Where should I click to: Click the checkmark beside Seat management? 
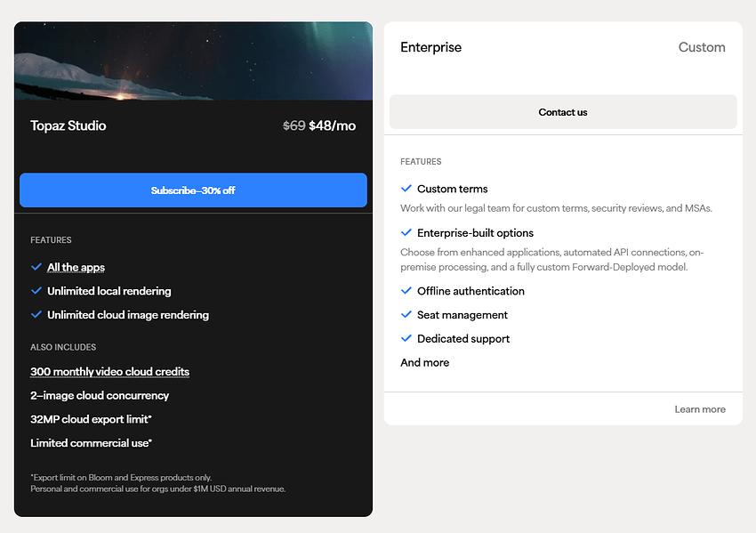(x=406, y=314)
